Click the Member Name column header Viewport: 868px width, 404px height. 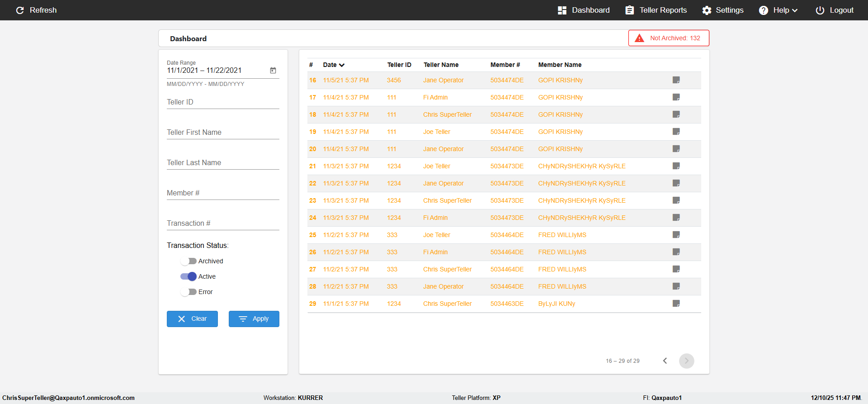pyautogui.click(x=560, y=65)
